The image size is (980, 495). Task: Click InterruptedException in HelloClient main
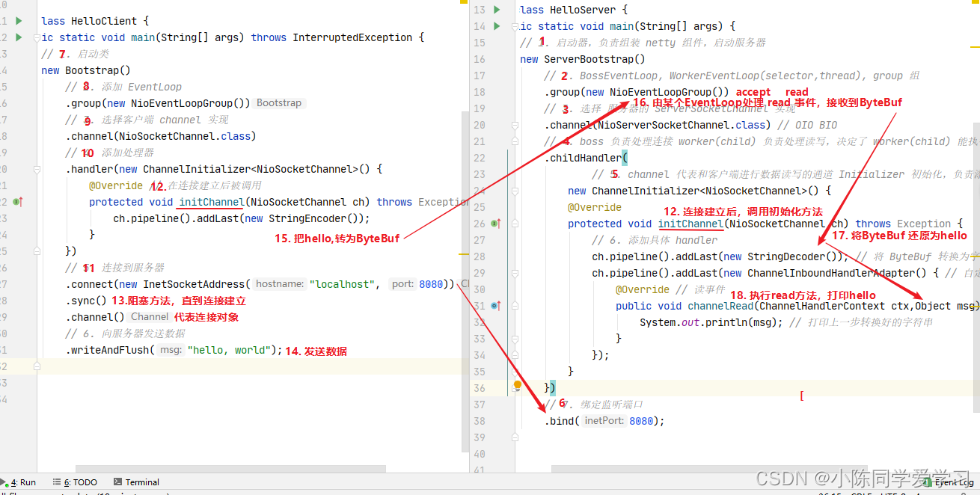click(x=352, y=37)
